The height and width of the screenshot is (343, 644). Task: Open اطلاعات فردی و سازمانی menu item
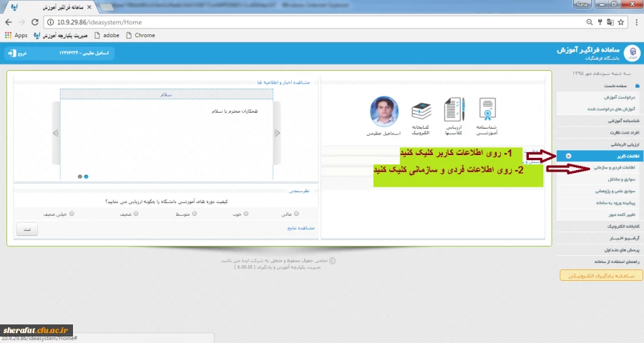(613, 166)
